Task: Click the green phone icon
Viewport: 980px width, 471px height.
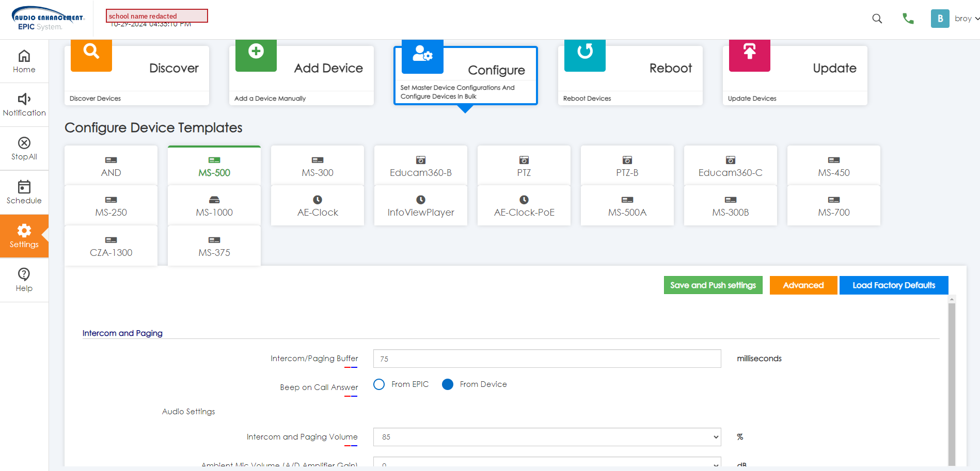Action: point(908,19)
